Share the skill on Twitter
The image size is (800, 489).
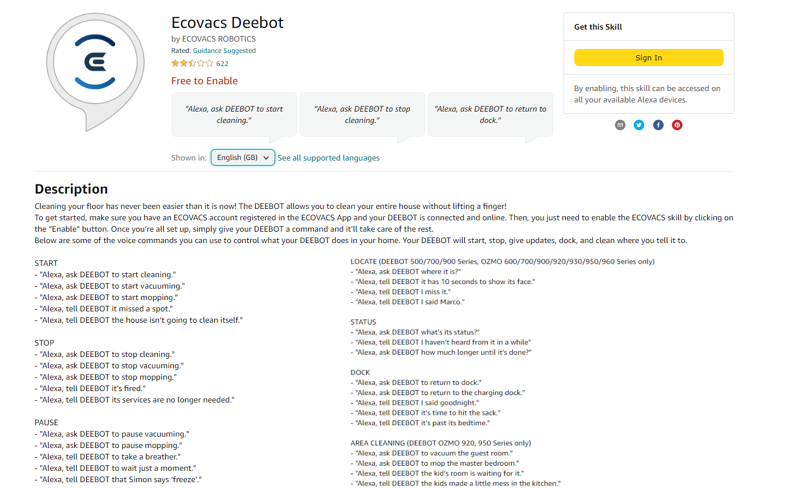pos(639,125)
